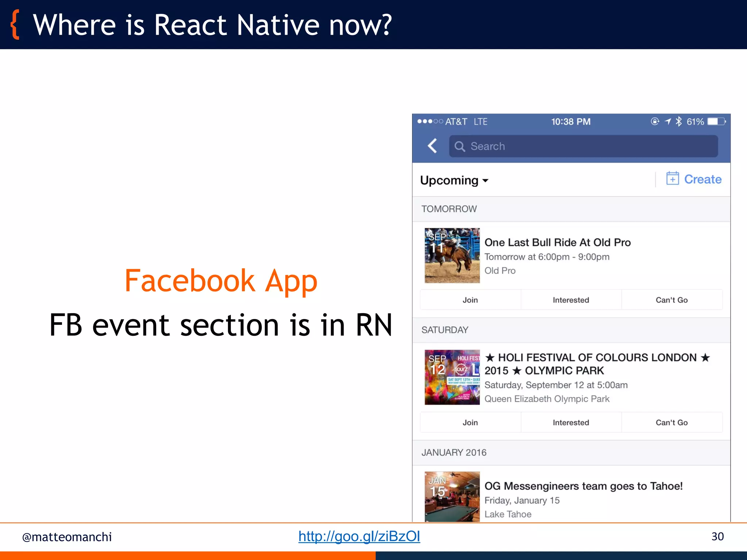Click the FB event section is in RN text
Image resolution: width=747 pixels, height=560 pixels.
coord(221,325)
